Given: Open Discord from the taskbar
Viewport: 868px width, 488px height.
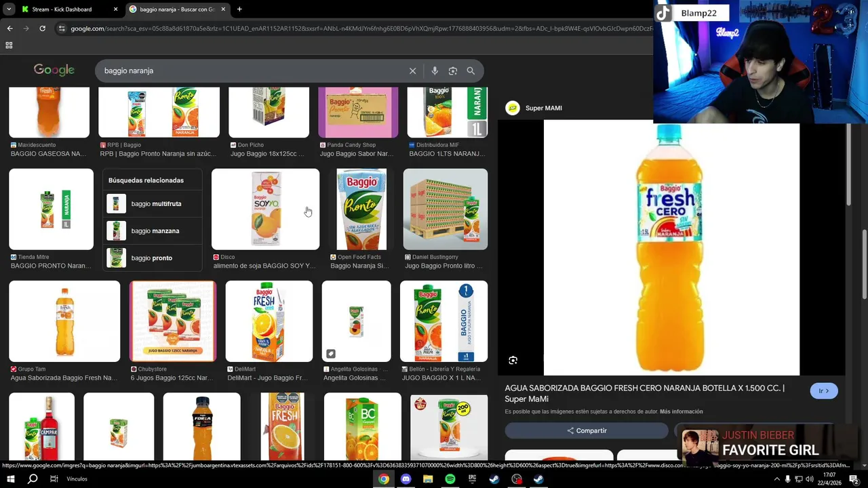Looking at the screenshot, I should click(406, 479).
